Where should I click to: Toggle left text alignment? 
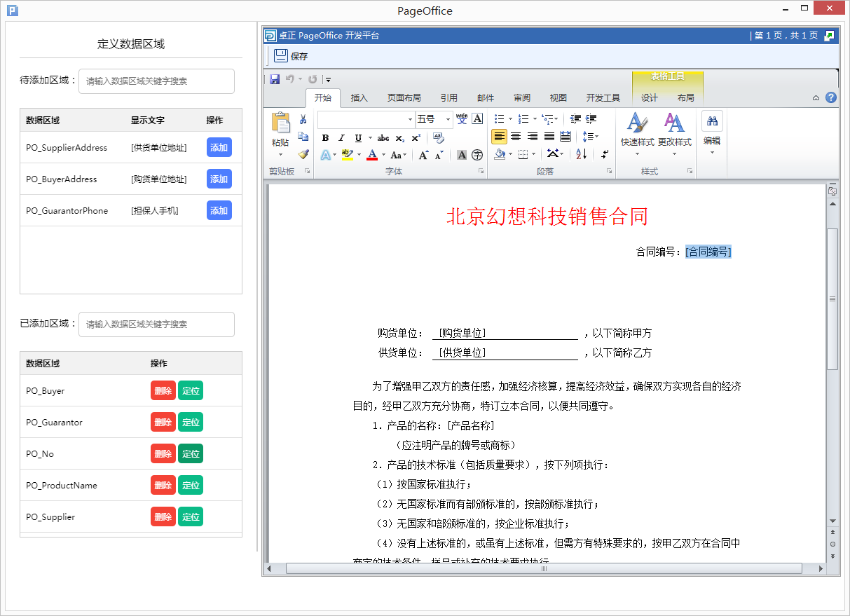pyautogui.click(x=499, y=137)
